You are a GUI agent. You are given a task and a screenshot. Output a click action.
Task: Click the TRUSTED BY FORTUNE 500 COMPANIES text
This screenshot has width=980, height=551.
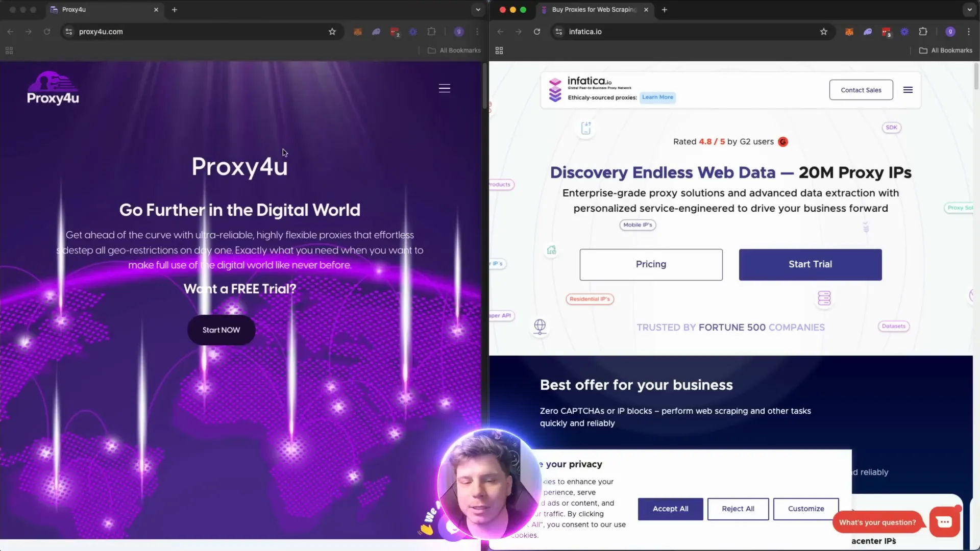(730, 328)
